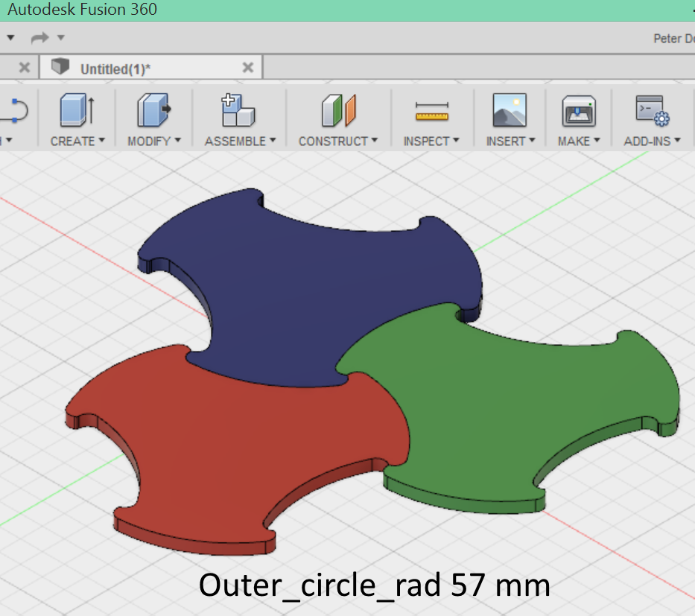Click the Modify press-pull icon
Image resolution: width=695 pixels, height=616 pixels.
click(x=153, y=111)
